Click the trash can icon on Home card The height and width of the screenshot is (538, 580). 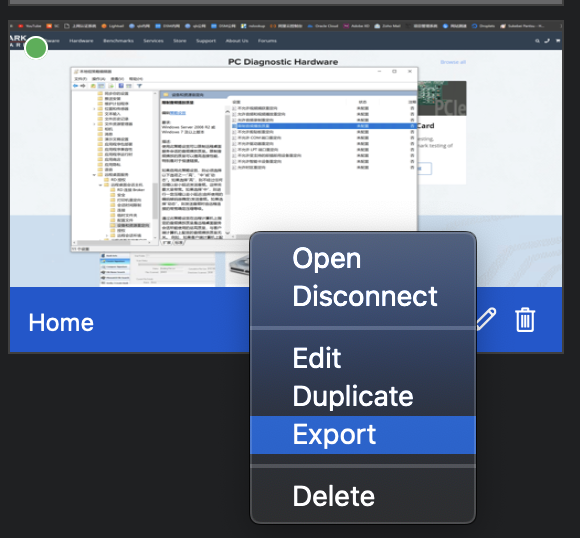coord(525,320)
